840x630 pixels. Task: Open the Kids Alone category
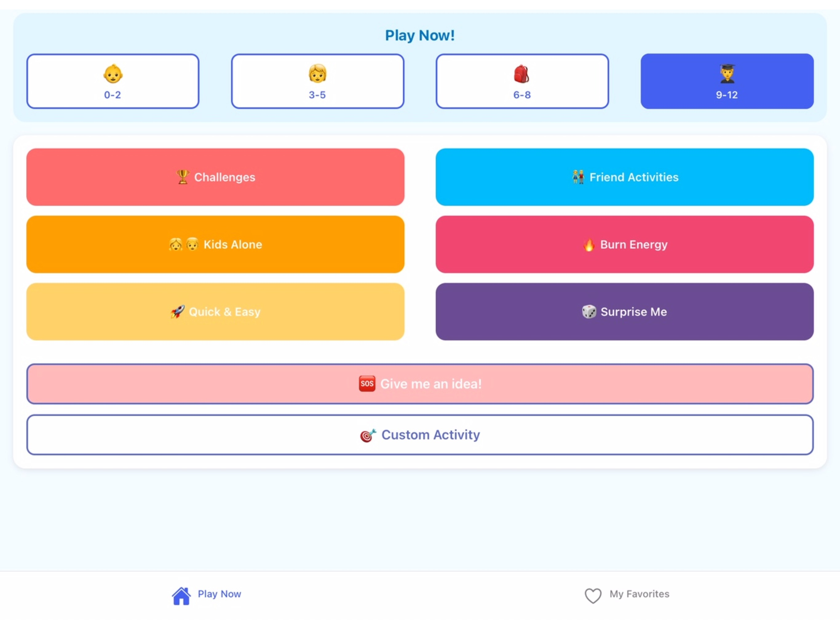(215, 245)
